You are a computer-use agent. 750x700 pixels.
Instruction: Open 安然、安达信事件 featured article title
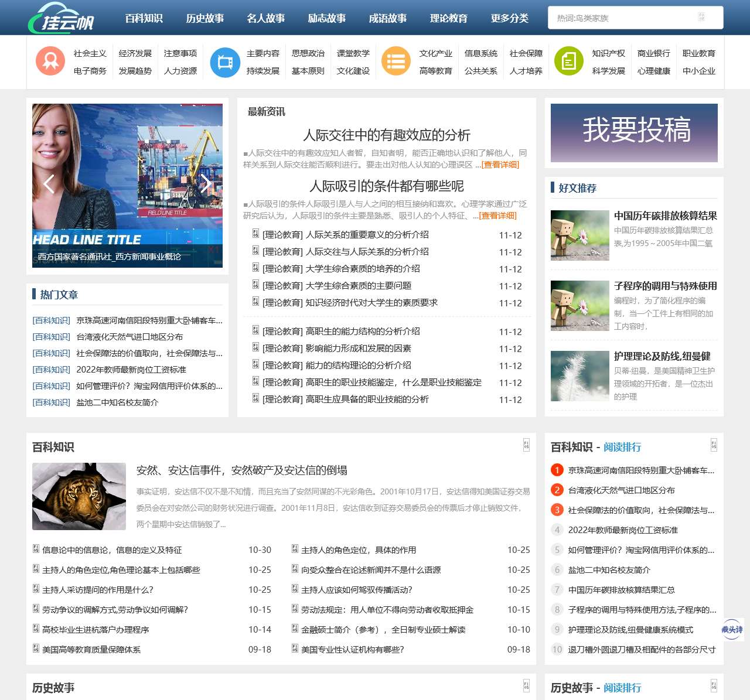coord(242,470)
